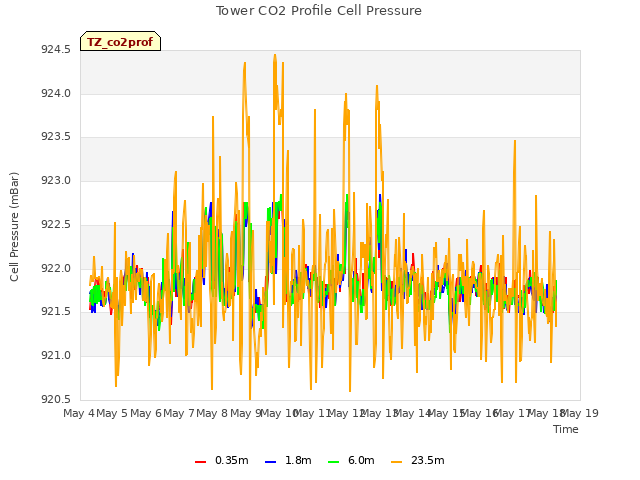
Task: Select the orange 23.5m legend swatch
Action: click(396, 462)
